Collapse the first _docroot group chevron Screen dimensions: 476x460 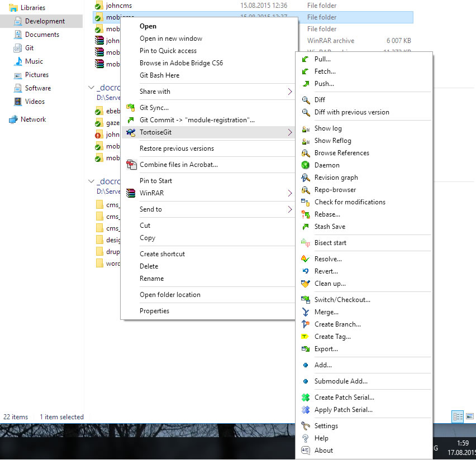tap(91, 88)
